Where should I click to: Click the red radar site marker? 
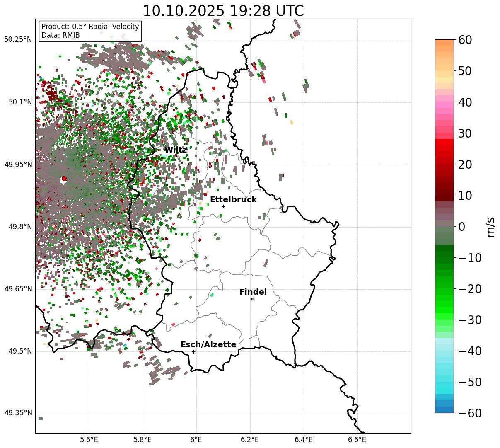tap(64, 179)
